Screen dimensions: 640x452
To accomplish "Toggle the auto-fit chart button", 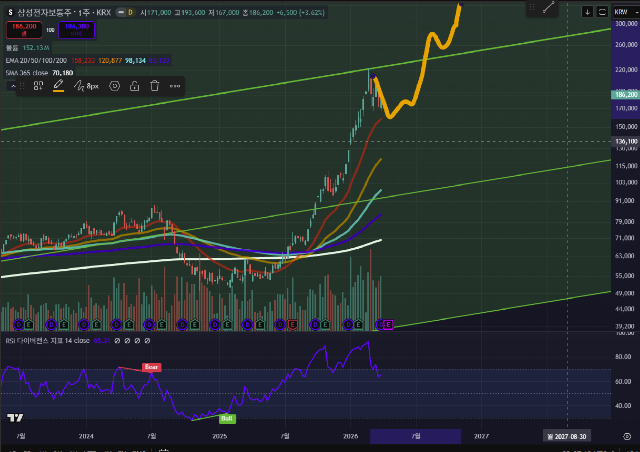I will [x=602, y=12].
